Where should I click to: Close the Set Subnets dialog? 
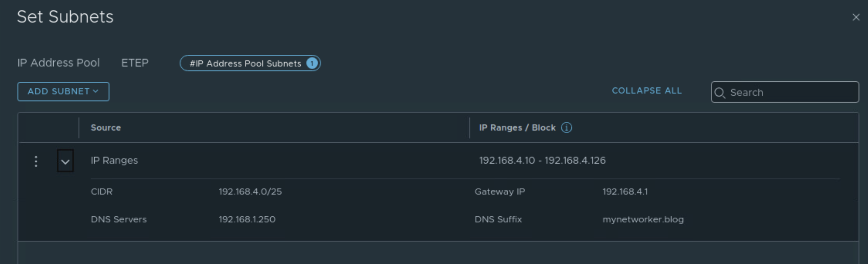click(856, 17)
